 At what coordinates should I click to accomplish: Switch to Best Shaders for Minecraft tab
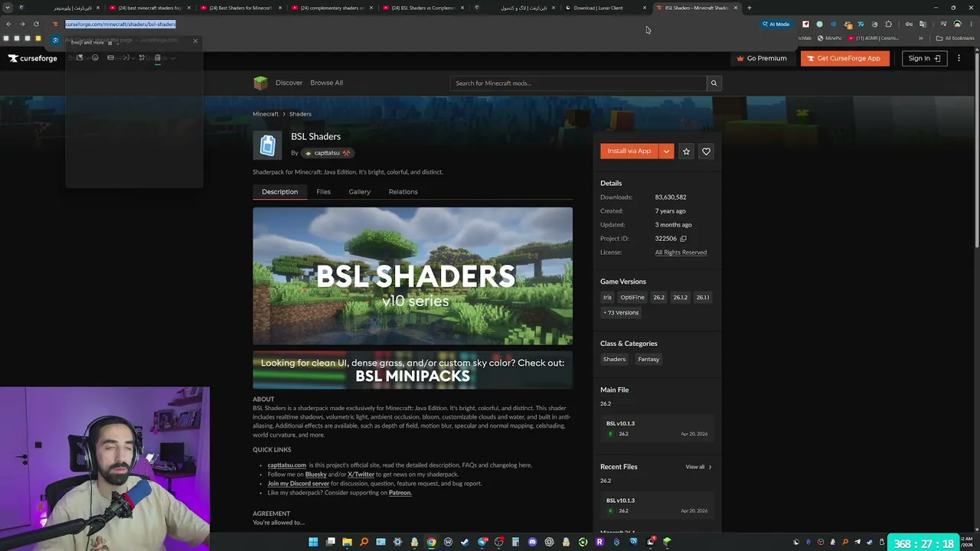pos(240,8)
